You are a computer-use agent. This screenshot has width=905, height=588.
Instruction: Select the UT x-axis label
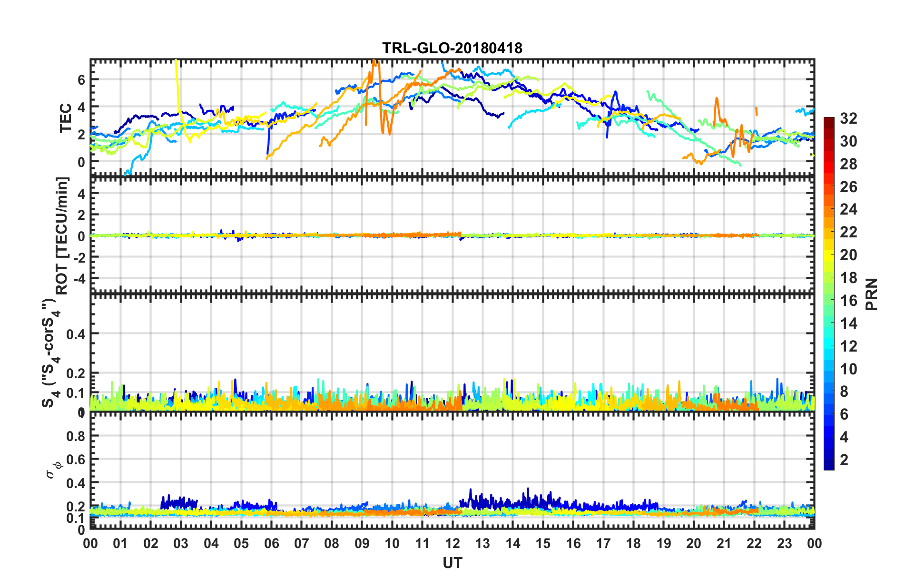click(x=452, y=563)
